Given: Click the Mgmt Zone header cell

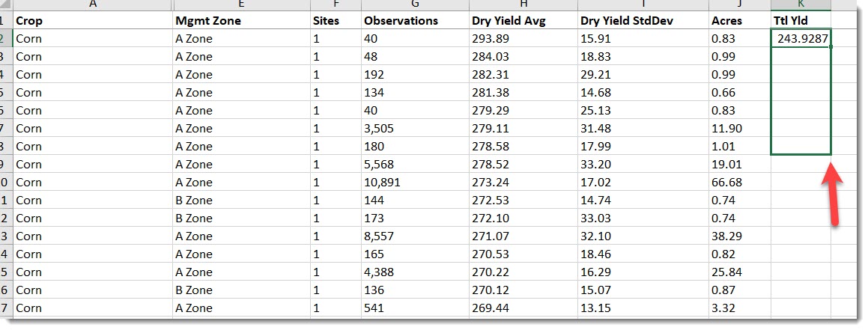Looking at the screenshot, I should 240,20.
